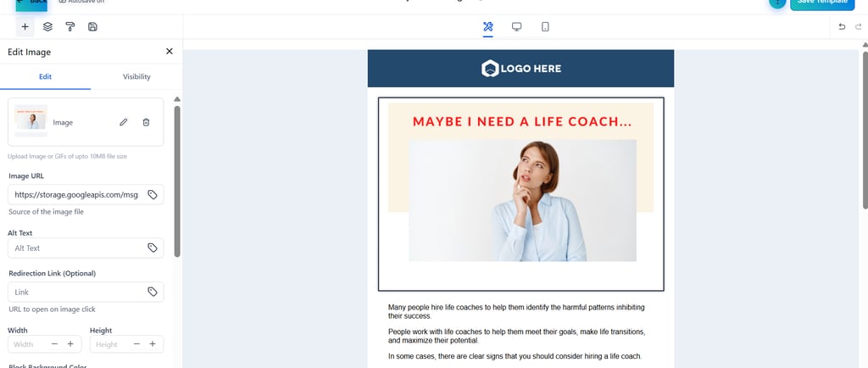Click the redo arrow

point(859,26)
